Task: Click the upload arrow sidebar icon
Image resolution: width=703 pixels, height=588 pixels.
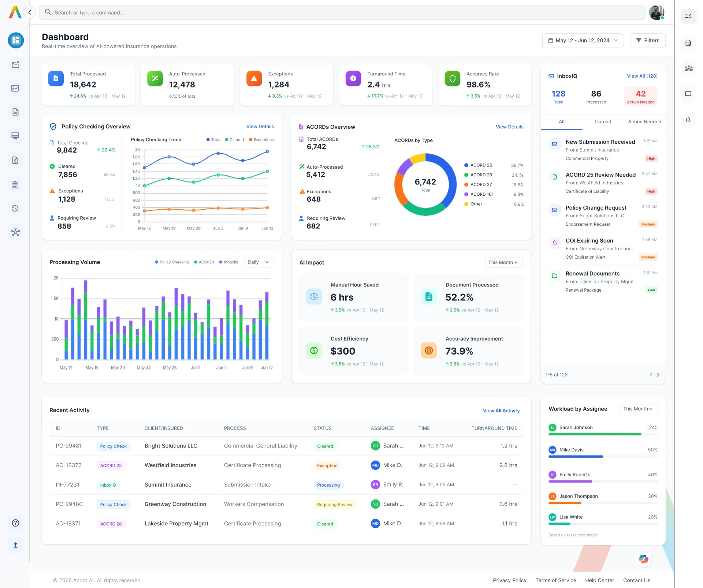Action: (15, 545)
